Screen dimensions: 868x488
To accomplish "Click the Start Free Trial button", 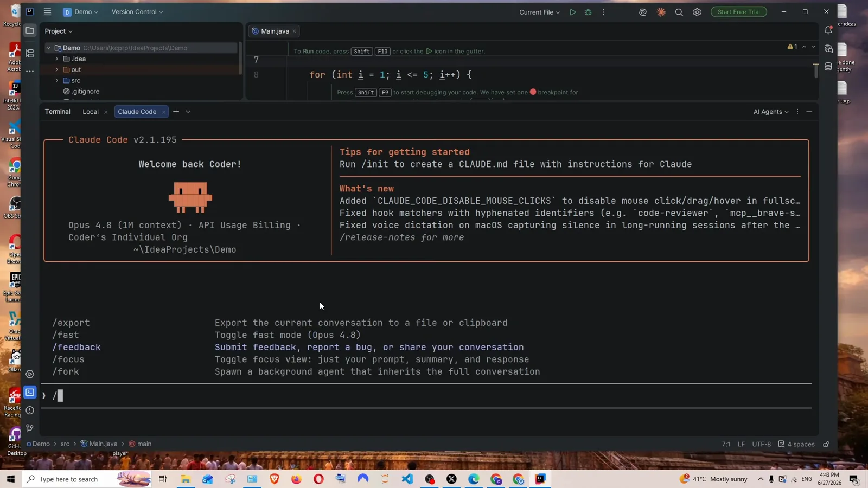I will click(x=738, y=12).
